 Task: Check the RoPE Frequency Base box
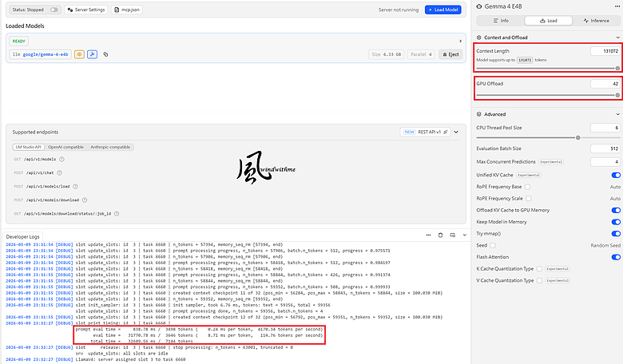(528, 187)
